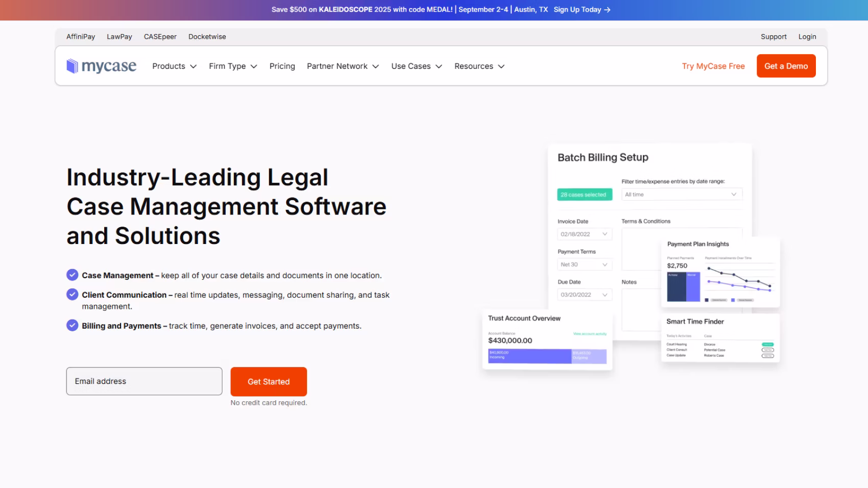Click the Terms & Conditions label
Screen dimensions: 868x488
[x=646, y=222]
